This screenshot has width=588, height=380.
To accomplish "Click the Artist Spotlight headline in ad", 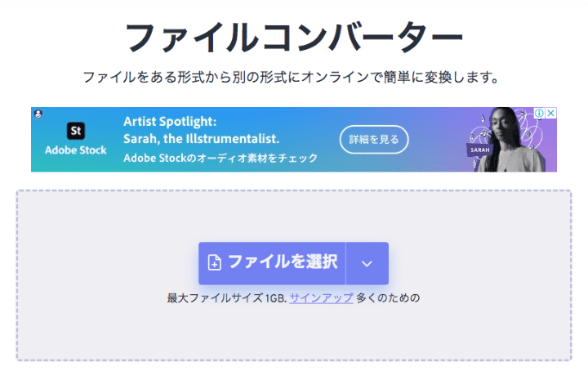I will click(170, 121).
